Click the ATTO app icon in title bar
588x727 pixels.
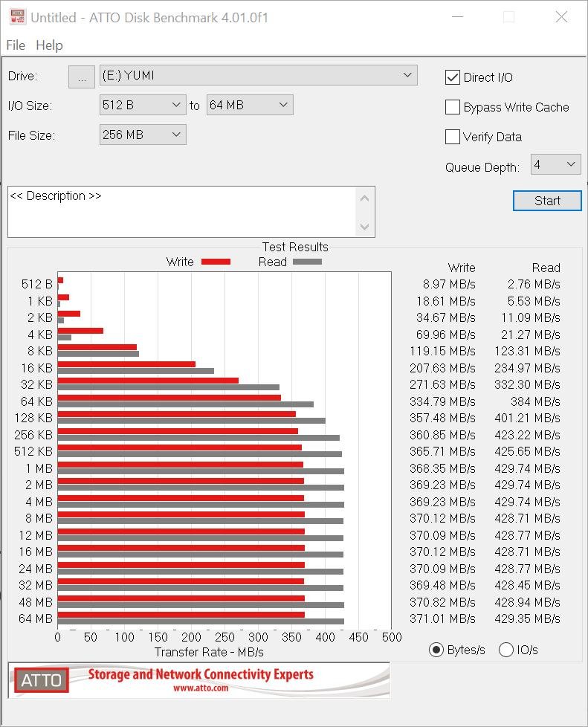tap(18, 17)
